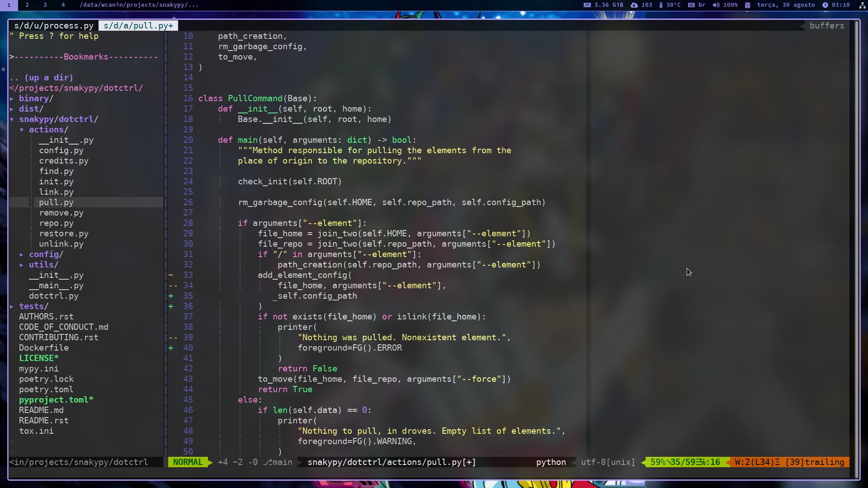This screenshot has width=868, height=488.
Task: Open restore.py in the file tree
Action: click(63, 234)
